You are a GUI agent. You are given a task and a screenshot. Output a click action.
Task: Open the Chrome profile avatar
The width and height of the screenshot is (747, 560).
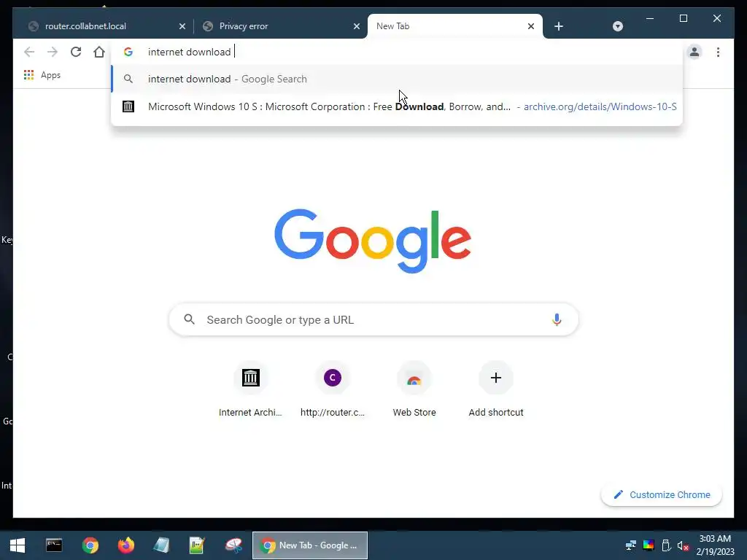point(694,52)
